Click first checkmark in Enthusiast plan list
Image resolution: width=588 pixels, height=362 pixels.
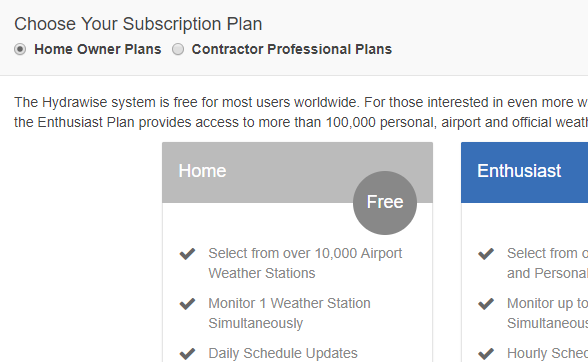click(x=486, y=254)
